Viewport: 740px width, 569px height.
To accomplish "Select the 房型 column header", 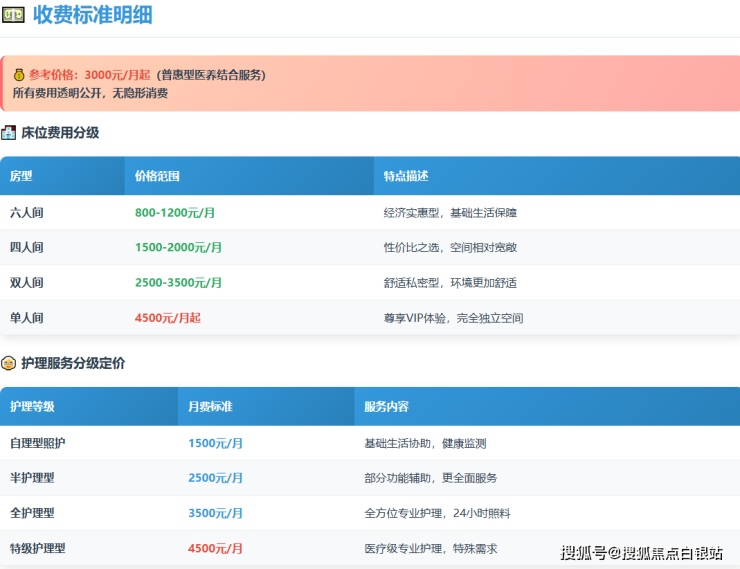I will point(21,176).
